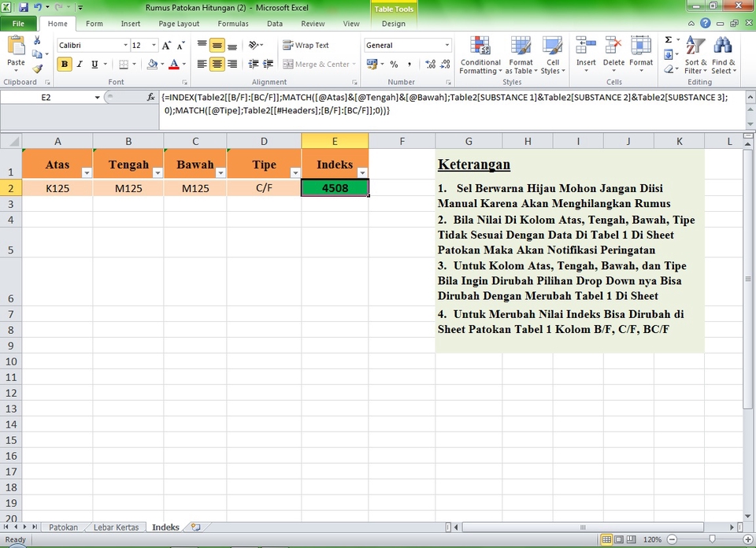756x548 pixels.
Task: Open filter dropdown on Tengah header
Action: point(157,172)
